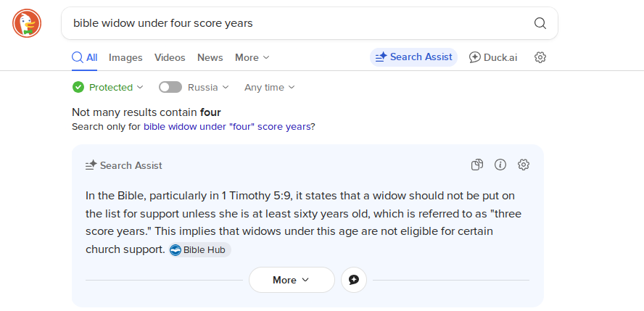Image resolution: width=644 pixels, height=311 pixels.
Task: Open Duck.ai chat
Action: [x=493, y=57]
